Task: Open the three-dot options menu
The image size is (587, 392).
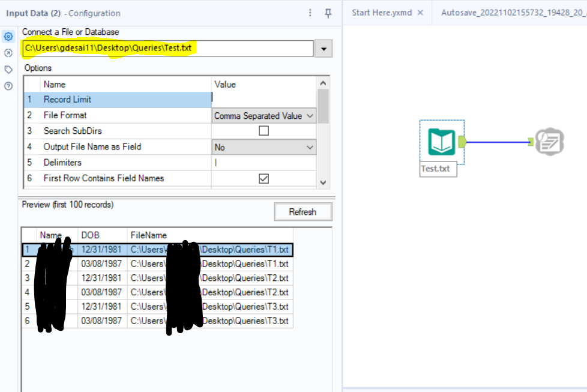Action: tap(310, 13)
